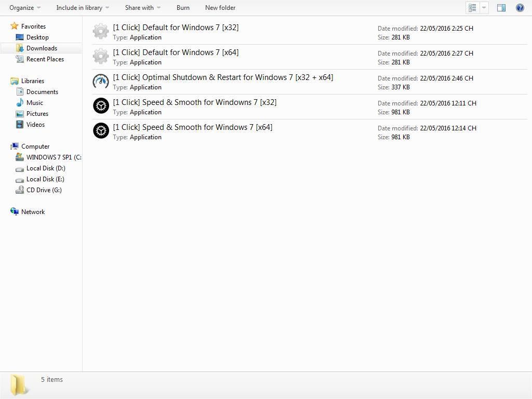This screenshot has width=532, height=399.
Task: Select the CD Drive (G:)
Action: pos(44,190)
